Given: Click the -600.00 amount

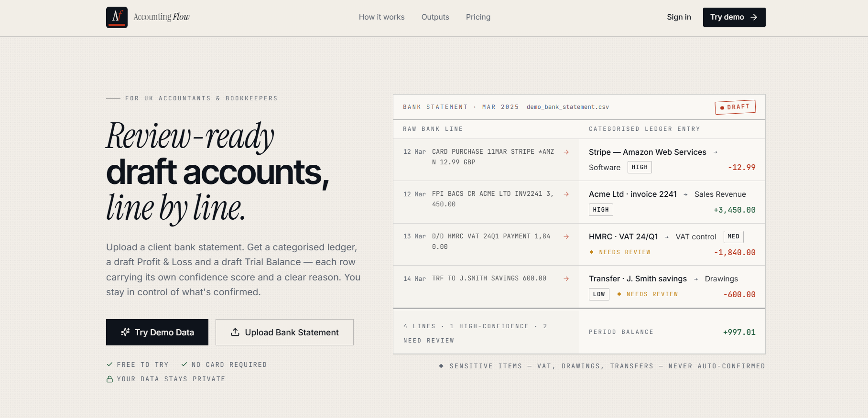Looking at the screenshot, I should click(739, 294).
